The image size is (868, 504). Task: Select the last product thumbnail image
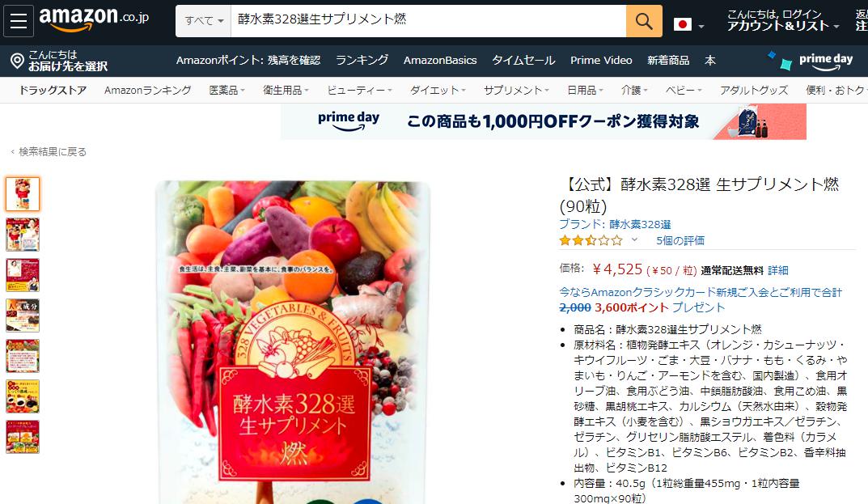point(23,437)
